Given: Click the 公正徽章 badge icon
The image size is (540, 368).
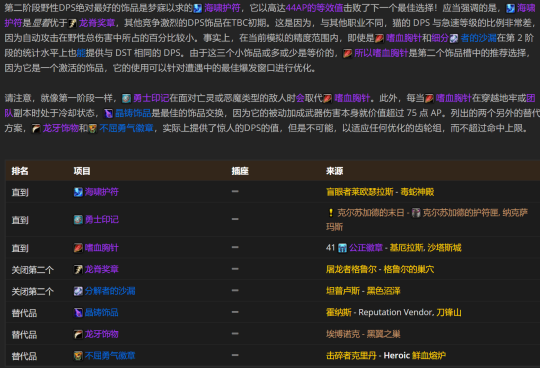Looking at the screenshot, I should click(342, 248).
